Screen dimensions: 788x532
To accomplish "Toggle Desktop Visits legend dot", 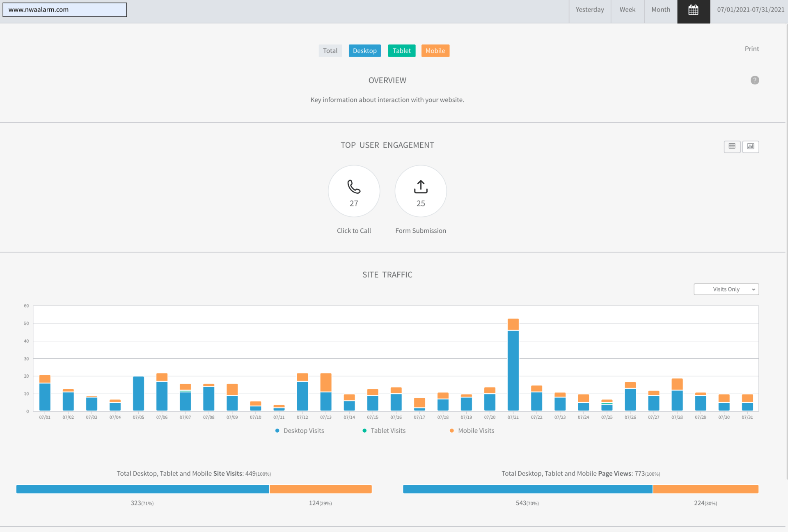I will click(x=277, y=431).
